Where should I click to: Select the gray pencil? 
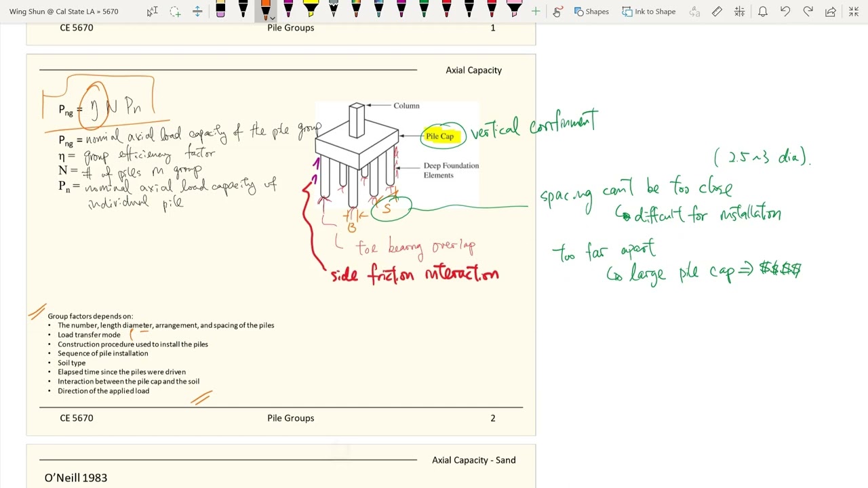pos(334,9)
